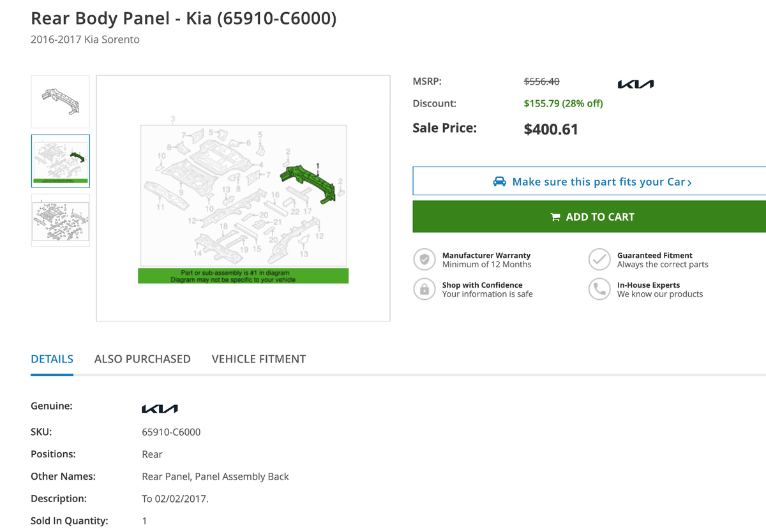Open the main parts diagram image
Viewport: 766px width, 532px height.
point(243,198)
